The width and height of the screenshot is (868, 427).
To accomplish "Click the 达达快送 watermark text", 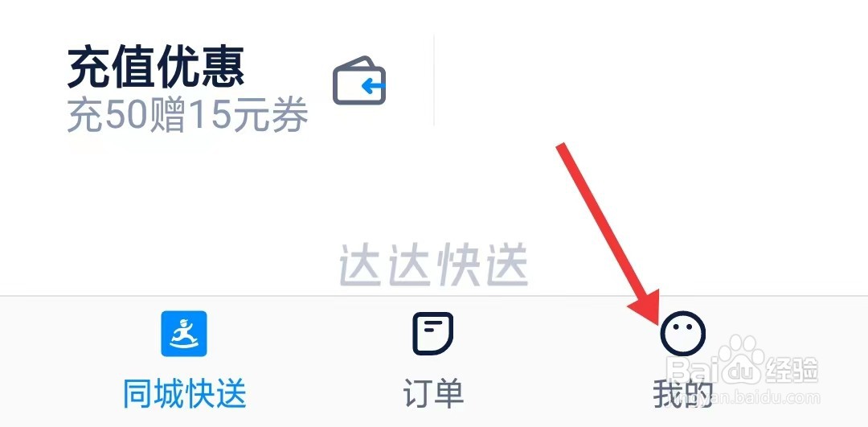I will click(433, 266).
